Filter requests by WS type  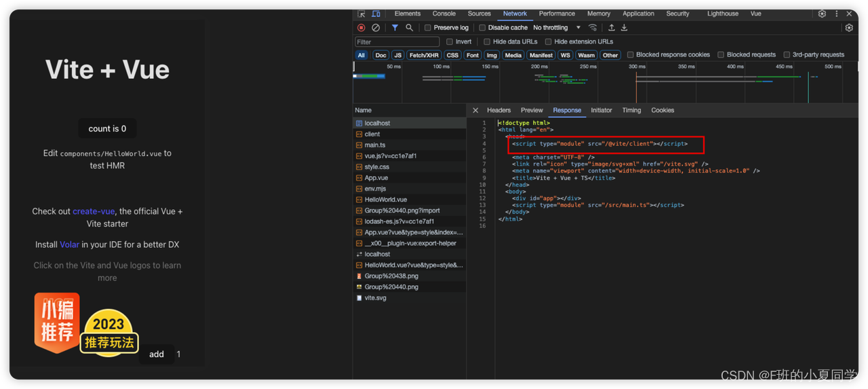pyautogui.click(x=566, y=55)
